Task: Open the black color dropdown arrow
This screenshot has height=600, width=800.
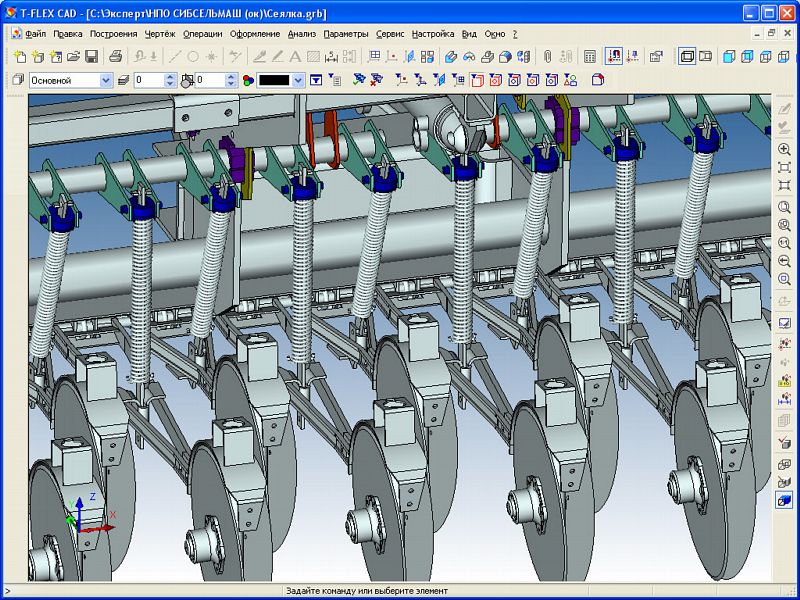Action: click(x=299, y=80)
